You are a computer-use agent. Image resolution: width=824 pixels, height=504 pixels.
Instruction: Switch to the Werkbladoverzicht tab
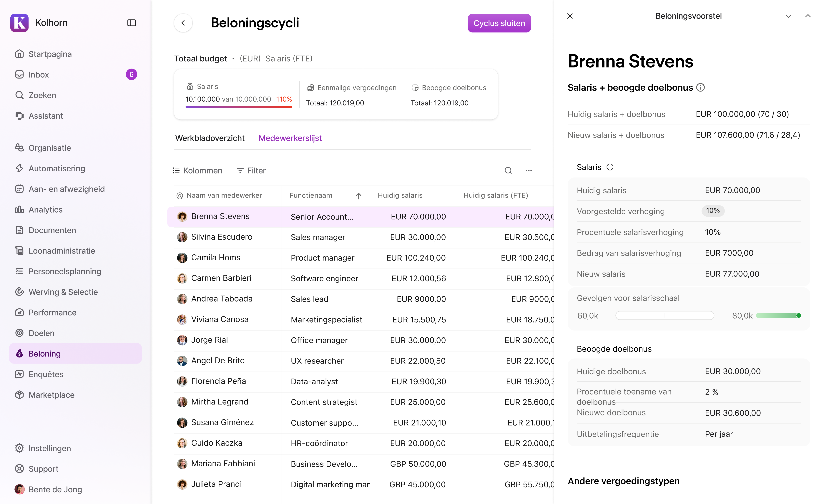coord(210,138)
